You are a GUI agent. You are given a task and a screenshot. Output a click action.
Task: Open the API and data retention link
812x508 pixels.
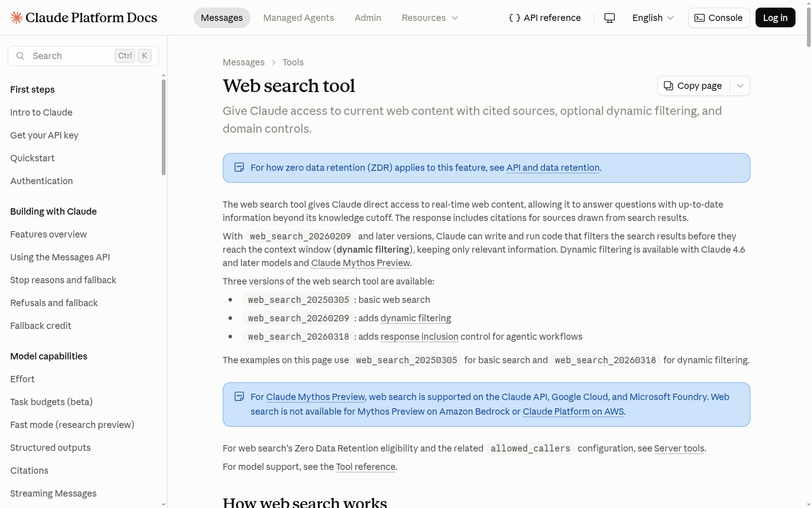coord(553,168)
